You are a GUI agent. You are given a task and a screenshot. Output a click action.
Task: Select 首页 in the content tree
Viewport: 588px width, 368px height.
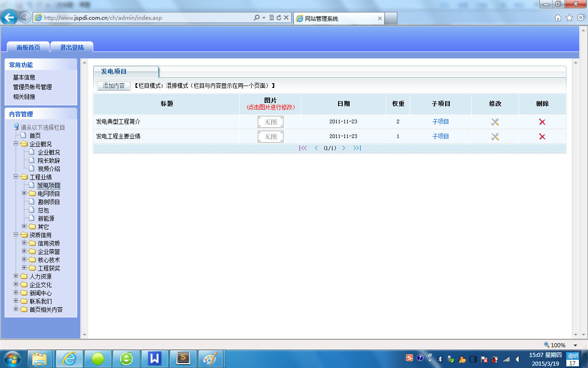(35, 136)
